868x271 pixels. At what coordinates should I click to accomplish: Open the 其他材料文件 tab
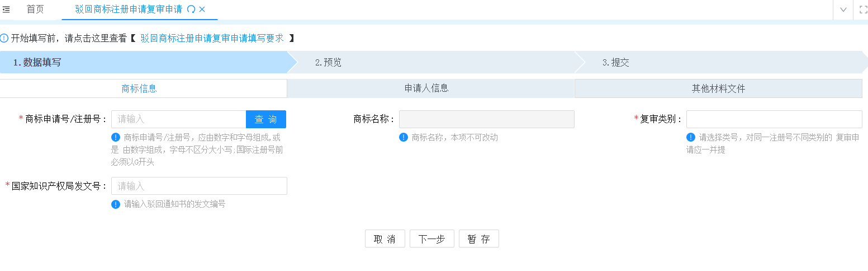click(718, 88)
